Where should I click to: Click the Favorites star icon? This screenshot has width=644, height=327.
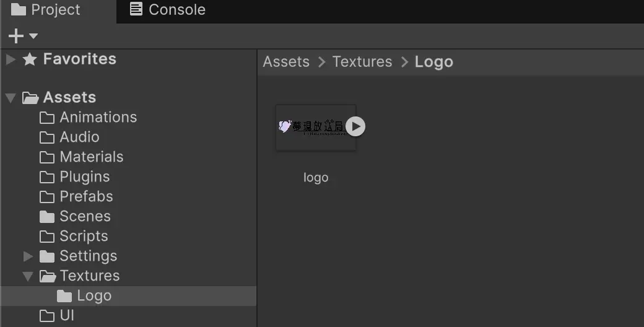coord(30,59)
